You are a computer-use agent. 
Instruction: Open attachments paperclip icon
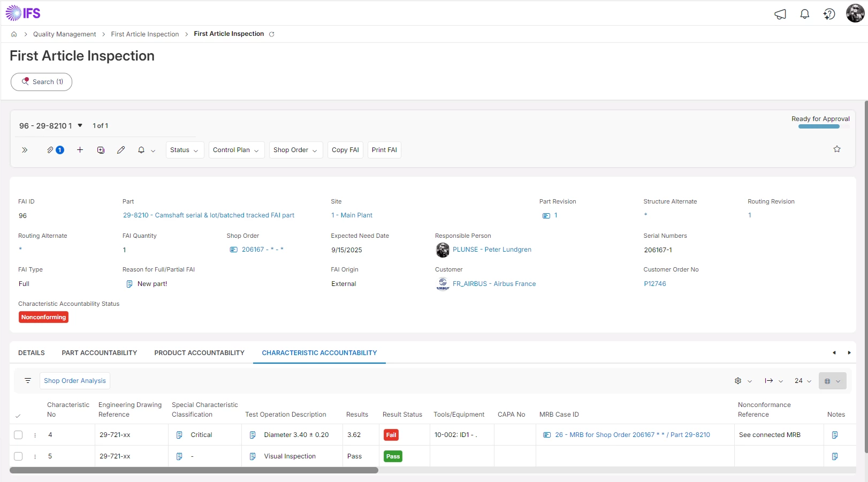click(x=50, y=150)
